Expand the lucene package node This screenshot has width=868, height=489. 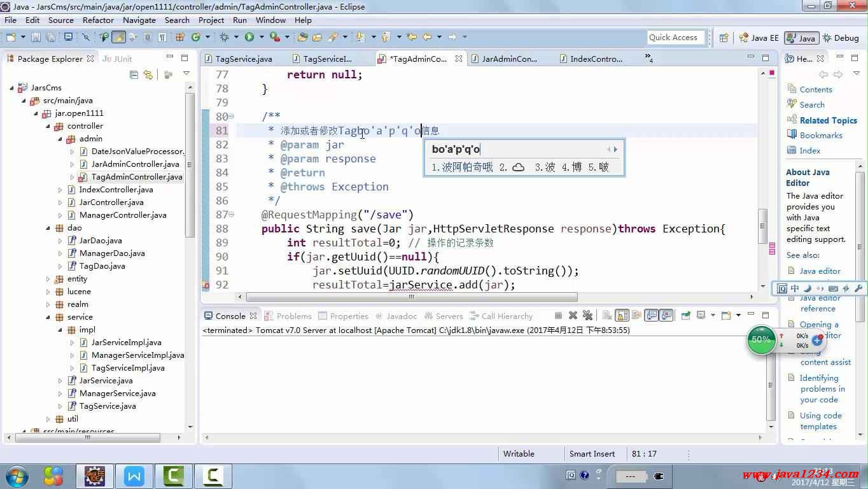coord(48,292)
